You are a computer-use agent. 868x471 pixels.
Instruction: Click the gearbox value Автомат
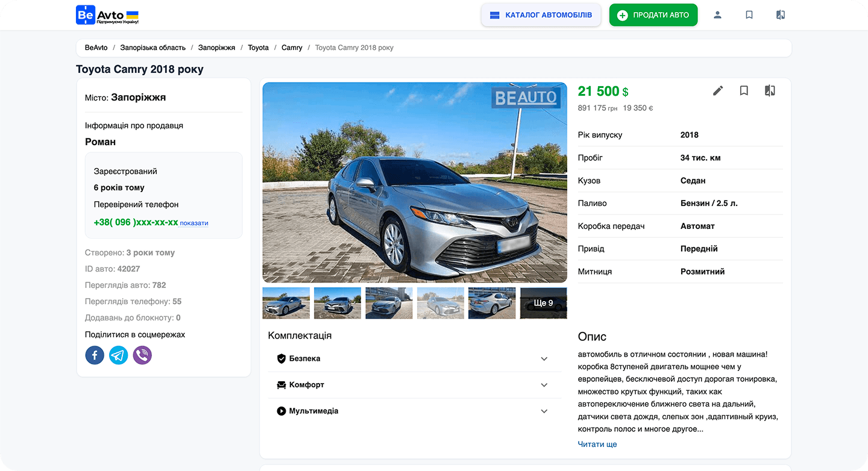point(697,226)
